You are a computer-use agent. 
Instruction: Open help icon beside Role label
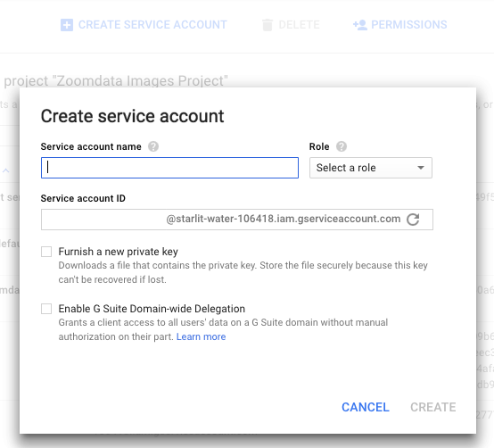pos(342,146)
